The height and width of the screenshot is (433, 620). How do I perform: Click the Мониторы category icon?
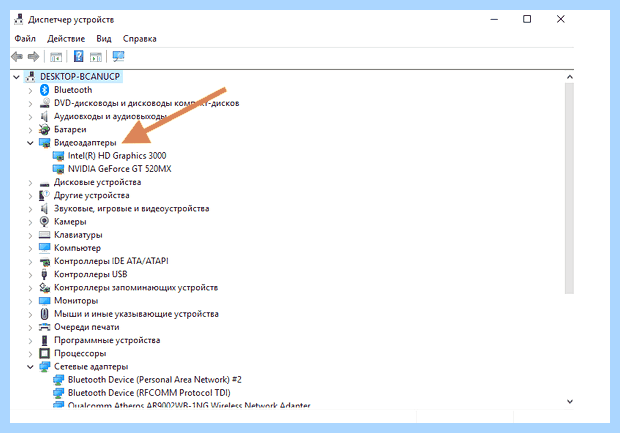click(x=44, y=301)
